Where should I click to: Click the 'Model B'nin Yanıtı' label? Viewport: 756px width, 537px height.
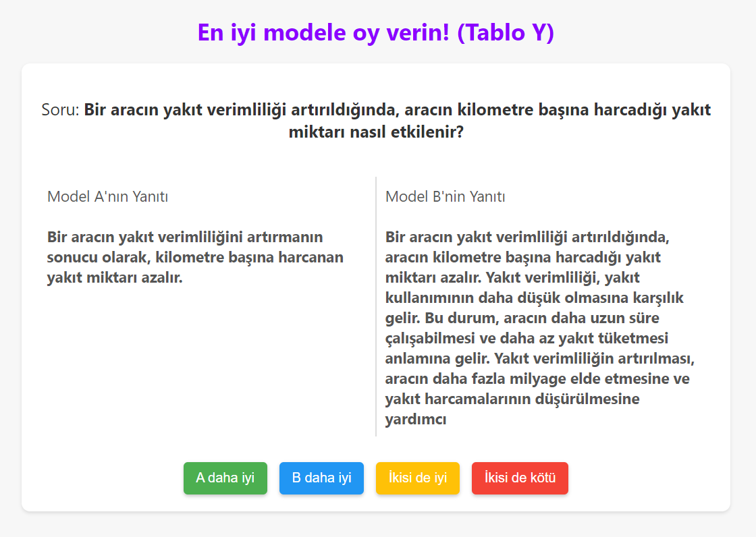tap(445, 196)
